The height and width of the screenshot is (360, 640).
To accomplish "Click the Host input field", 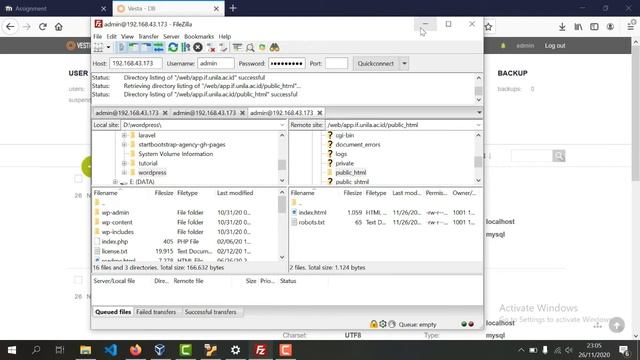I will pyautogui.click(x=136, y=64).
